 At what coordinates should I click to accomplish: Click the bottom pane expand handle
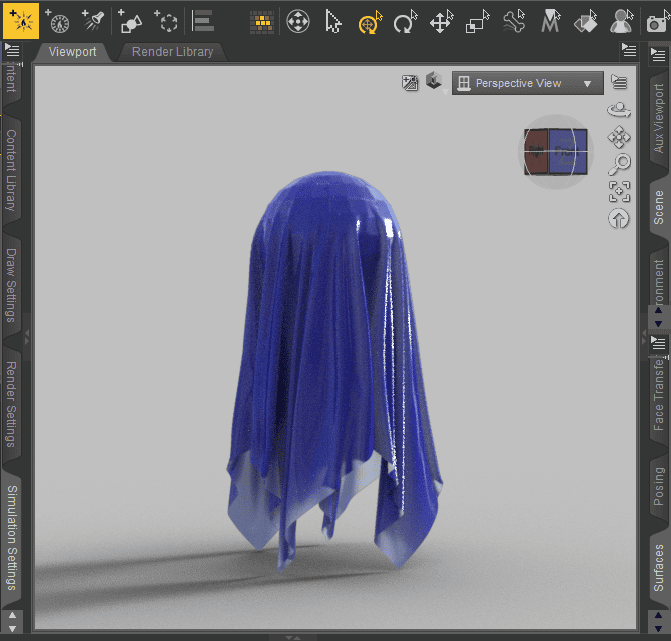(293, 638)
